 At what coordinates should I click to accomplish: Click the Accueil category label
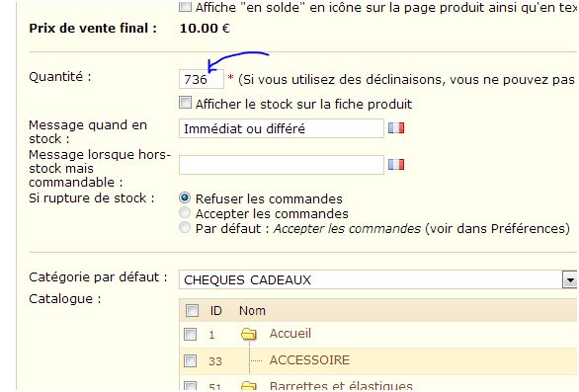[290, 334]
